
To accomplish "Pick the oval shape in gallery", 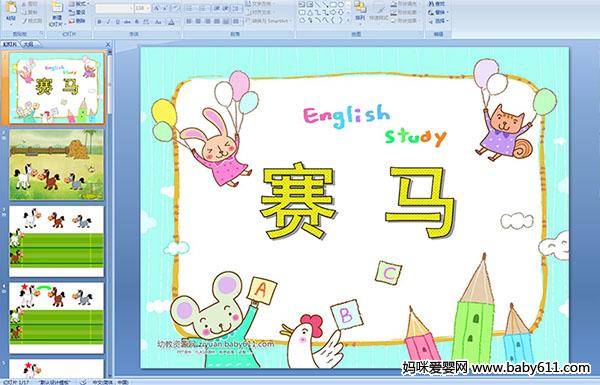I will pos(341,4).
